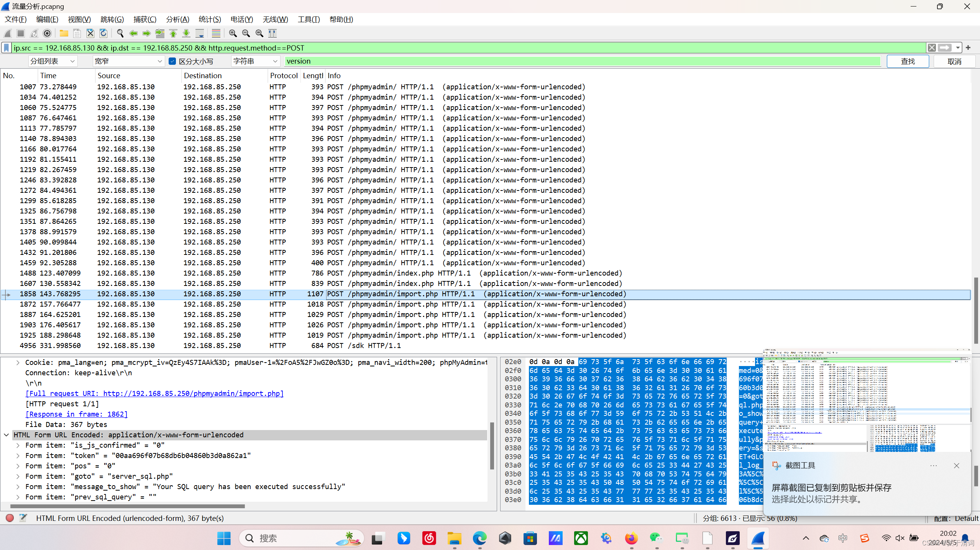This screenshot has height=550, width=980.
Task: Click the resize columns toolbar icon
Action: (272, 33)
